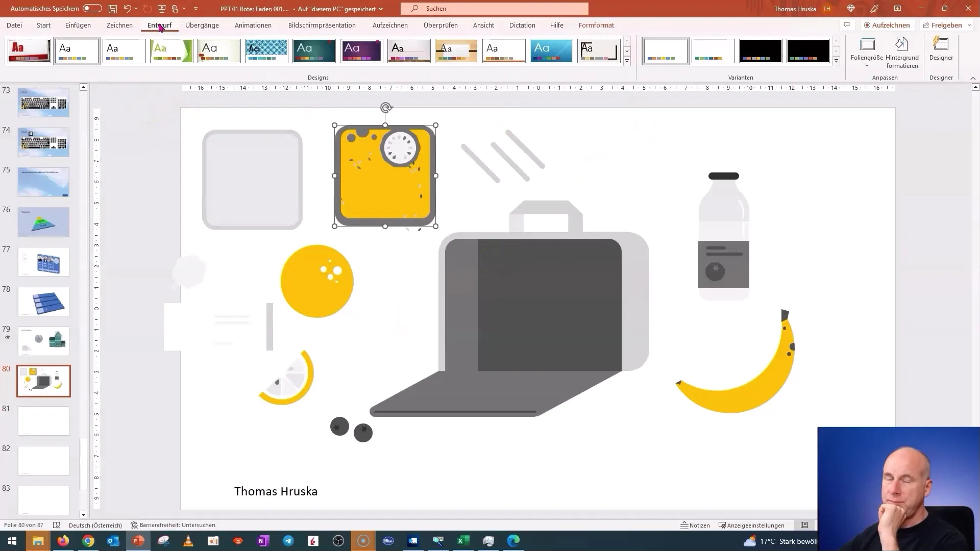Click the animation star under slide 79
The image size is (980, 551).
pos(7,337)
